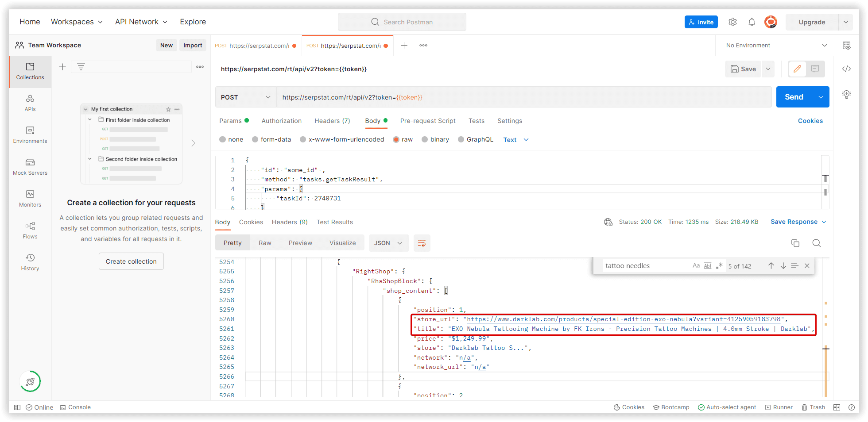The image size is (868, 422).
Task: Open the Pre-request Script tab
Action: pyautogui.click(x=427, y=121)
